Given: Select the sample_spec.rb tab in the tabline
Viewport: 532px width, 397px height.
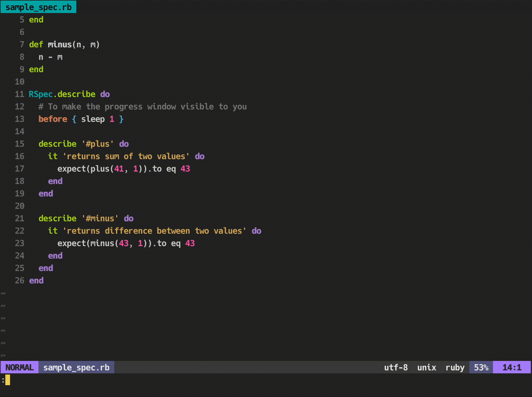Looking at the screenshot, I should pyautogui.click(x=38, y=7).
